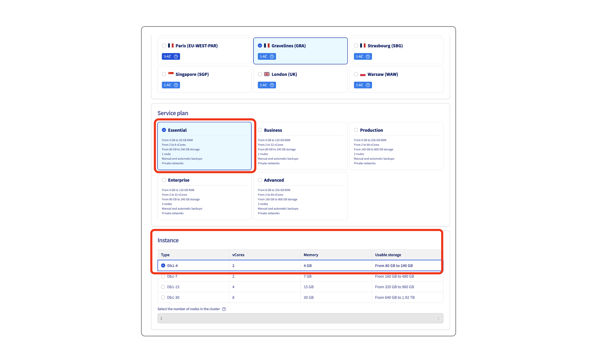
Task: Choose the Production service plan card
Action: point(396,146)
